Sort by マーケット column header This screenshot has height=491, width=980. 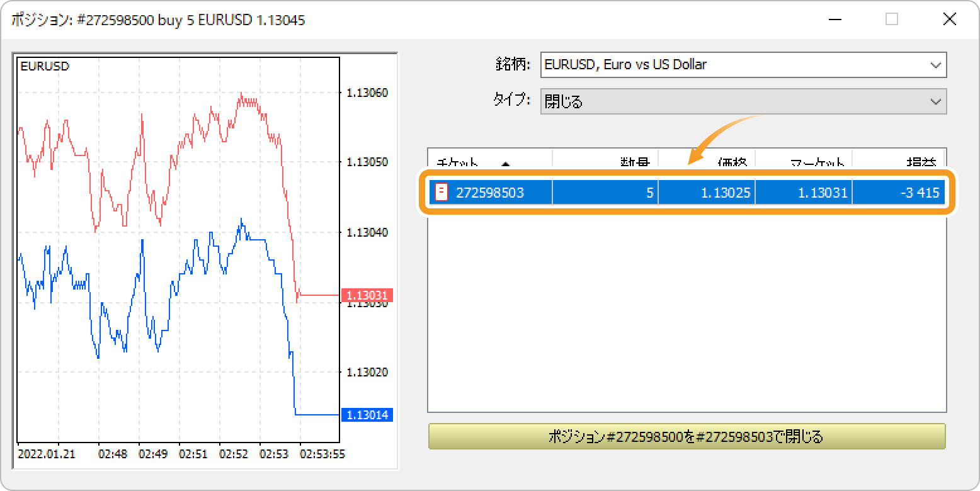[x=804, y=160]
